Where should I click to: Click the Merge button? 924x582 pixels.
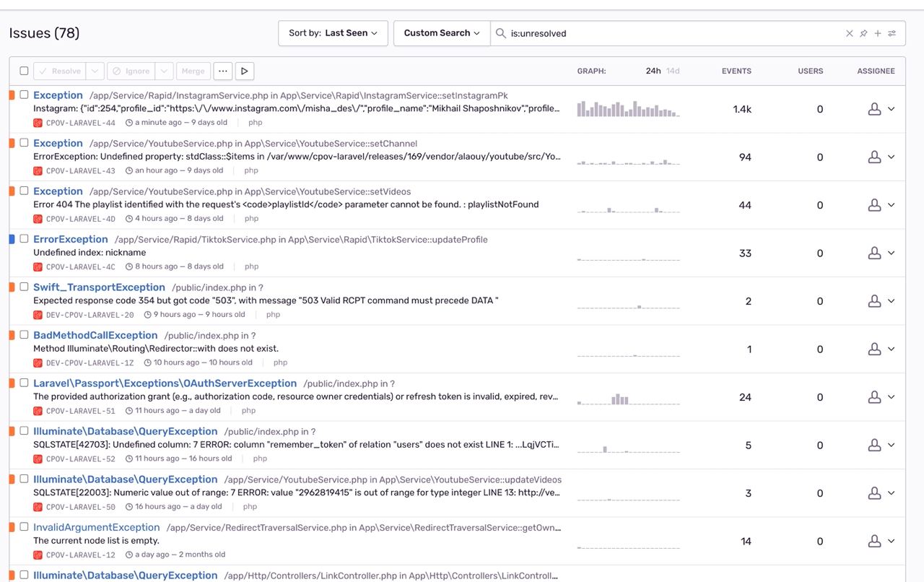(x=193, y=71)
